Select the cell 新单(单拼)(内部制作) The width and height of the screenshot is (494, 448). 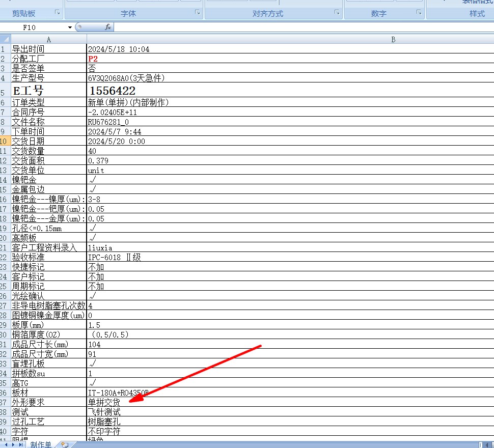coord(290,102)
